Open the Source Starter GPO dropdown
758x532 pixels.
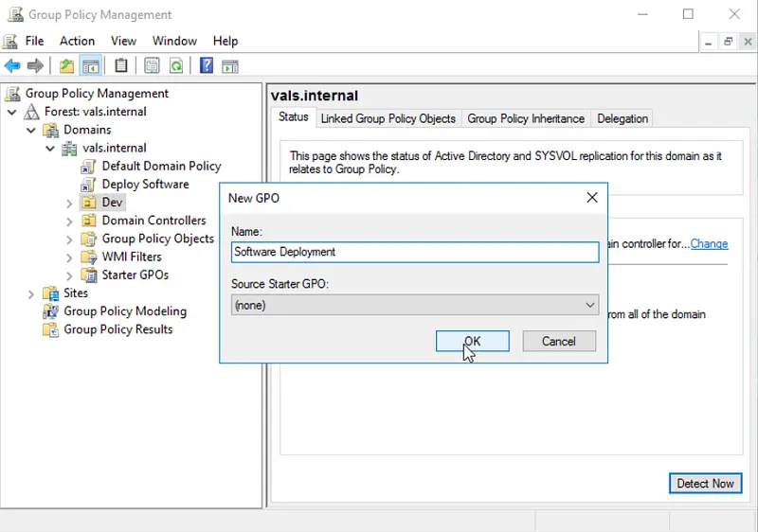(415, 305)
